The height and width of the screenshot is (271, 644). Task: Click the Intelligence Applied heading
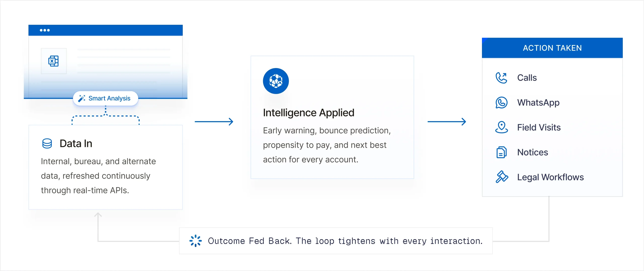(x=309, y=113)
